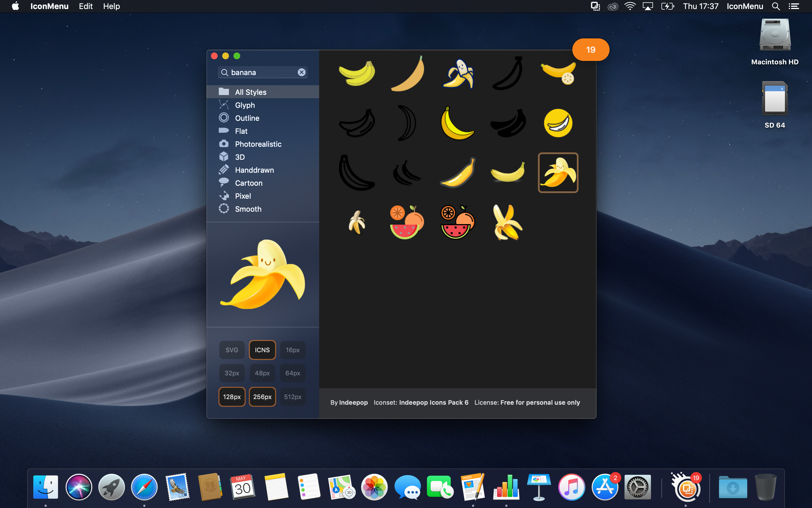
Task: Filter icons by Cartoon style
Action: click(263, 183)
